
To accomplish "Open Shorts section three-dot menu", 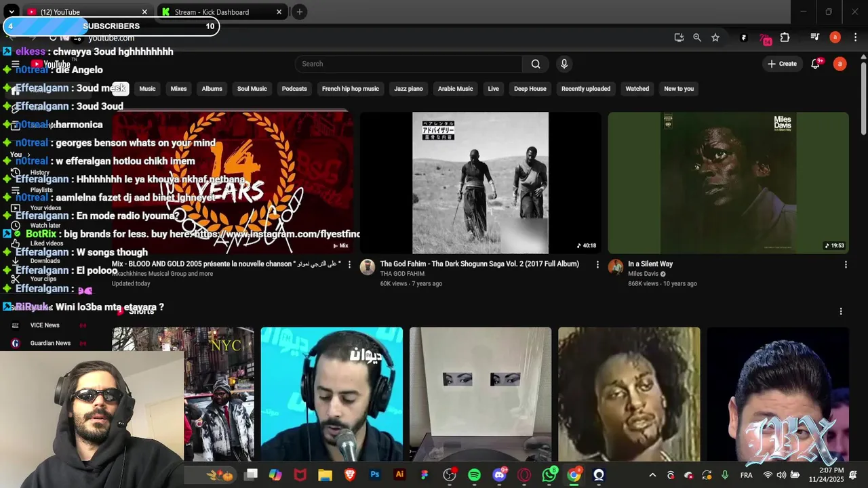I will [x=841, y=311].
